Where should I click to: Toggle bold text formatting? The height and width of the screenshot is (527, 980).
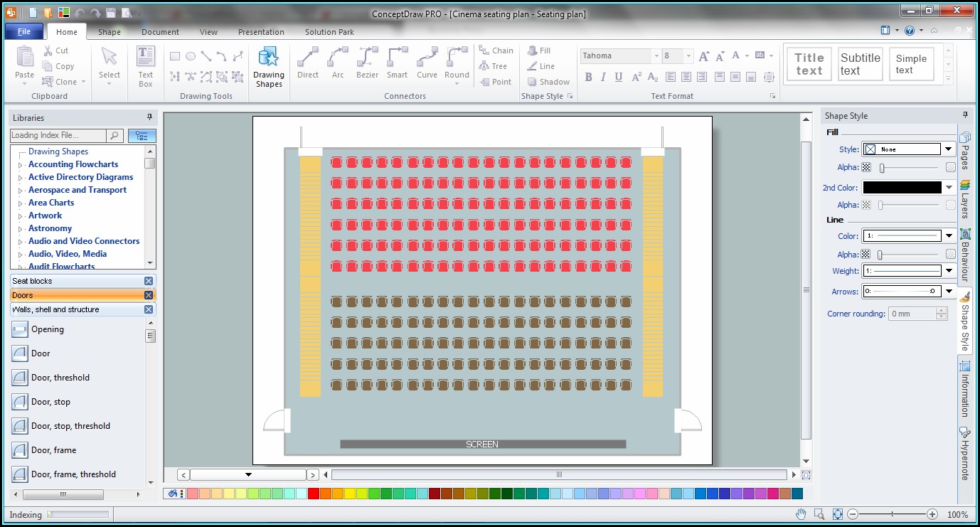pos(588,78)
